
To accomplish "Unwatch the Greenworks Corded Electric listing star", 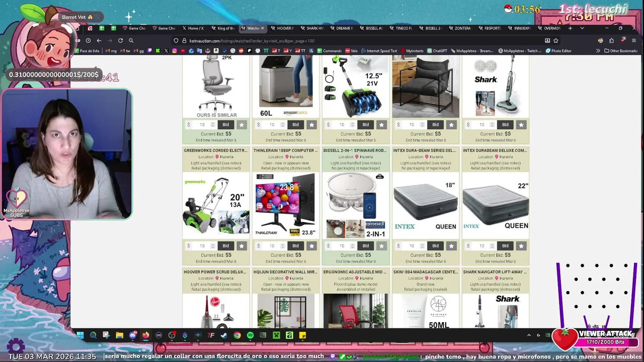I will (x=242, y=246).
